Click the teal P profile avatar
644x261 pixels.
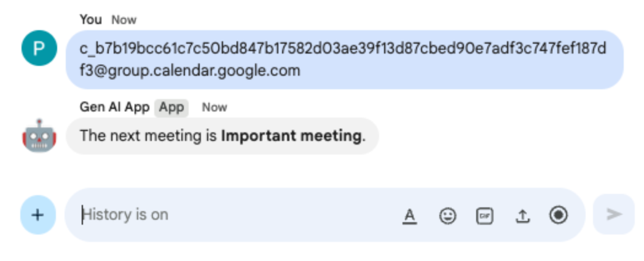tap(39, 48)
